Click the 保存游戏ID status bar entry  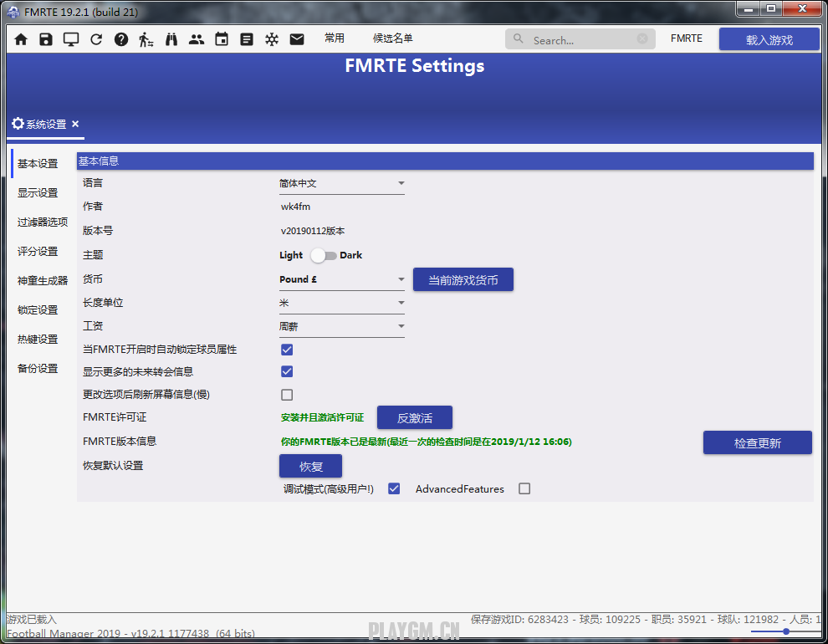click(x=519, y=619)
